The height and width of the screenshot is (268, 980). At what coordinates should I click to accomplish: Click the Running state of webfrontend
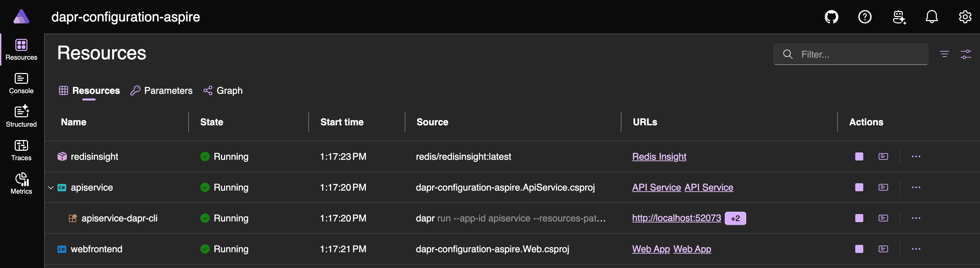(224, 249)
